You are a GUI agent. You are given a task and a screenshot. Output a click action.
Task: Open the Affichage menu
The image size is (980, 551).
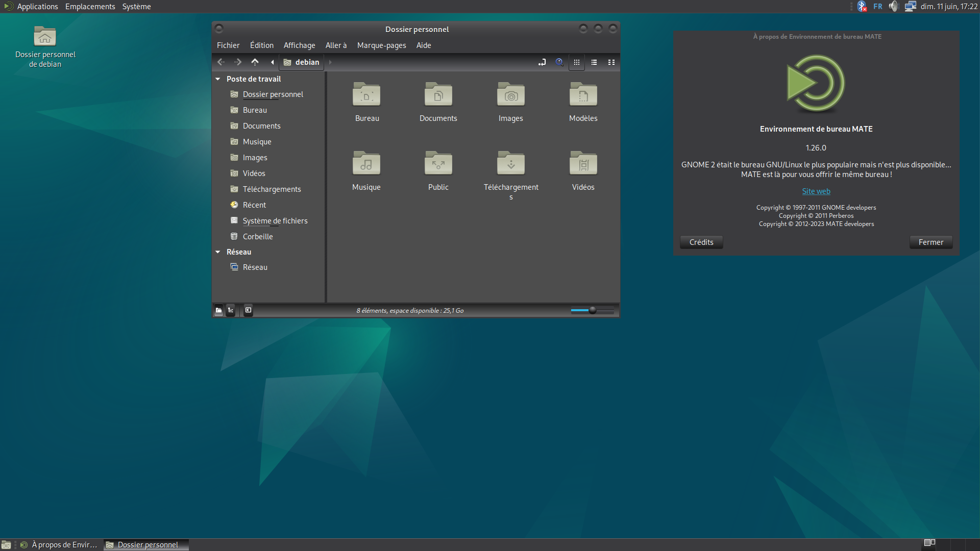(299, 45)
